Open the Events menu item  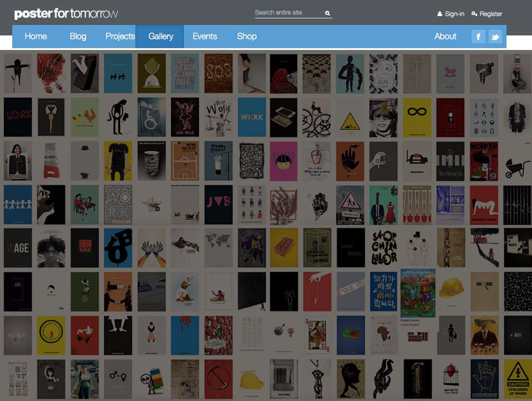204,37
